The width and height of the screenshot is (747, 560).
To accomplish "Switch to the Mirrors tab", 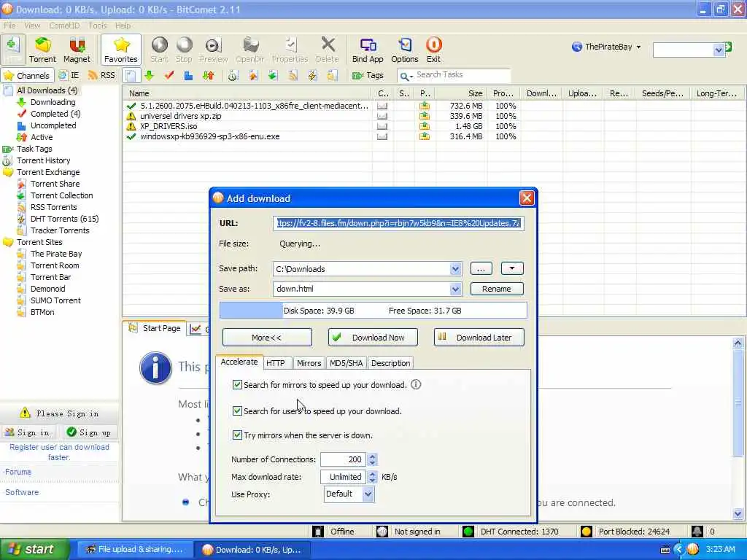I will 309,363.
